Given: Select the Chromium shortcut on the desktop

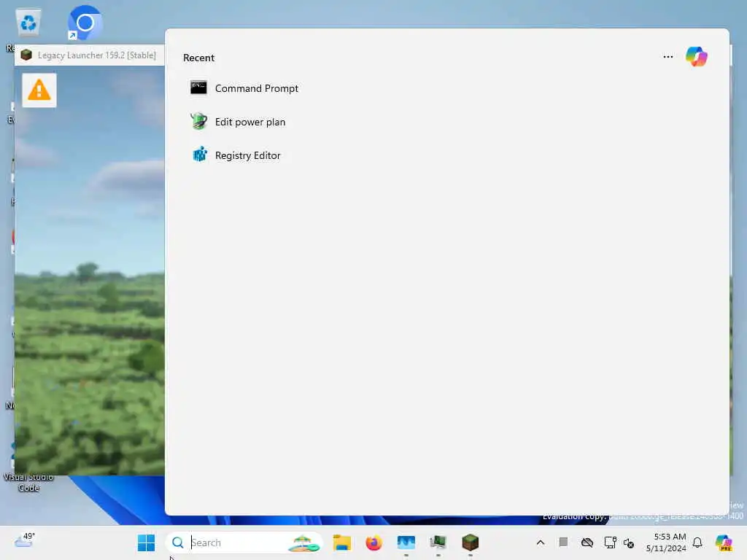Looking at the screenshot, I should point(85,23).
